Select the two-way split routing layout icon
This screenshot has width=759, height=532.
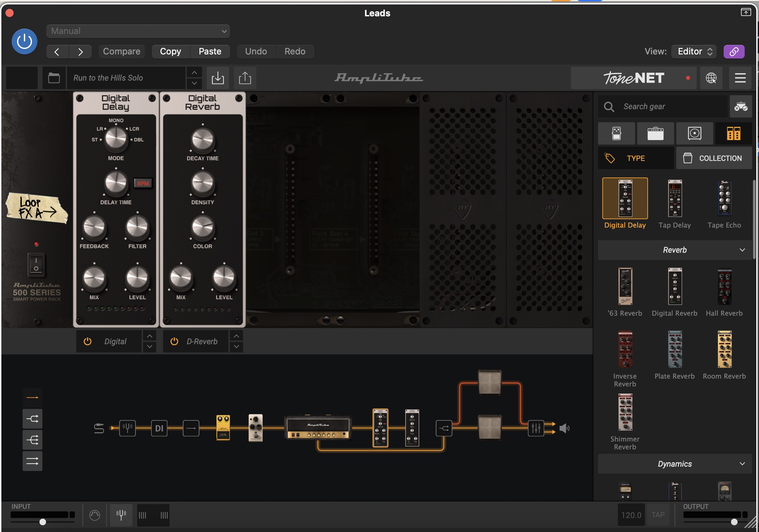point(32,419)
